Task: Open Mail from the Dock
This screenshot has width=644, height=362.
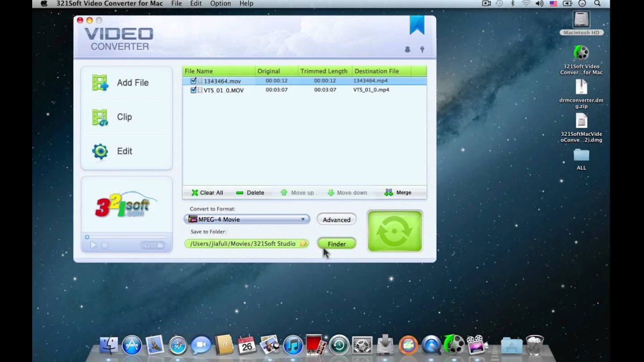Action: point(154,345)
